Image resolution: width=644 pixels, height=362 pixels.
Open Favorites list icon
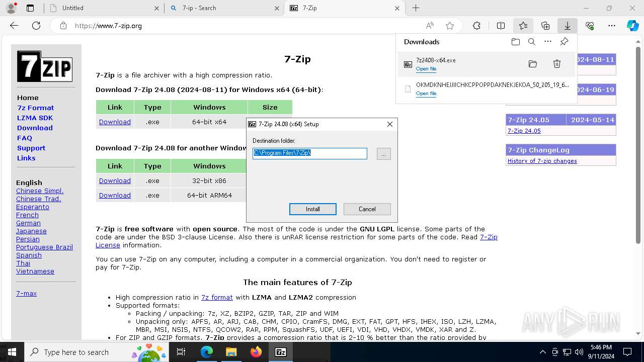(x=523, y=26)
